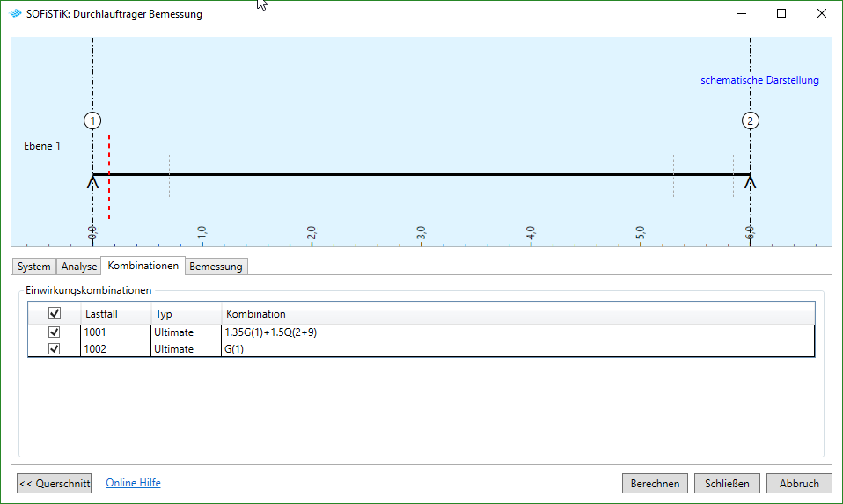Uncheck load case 1001 checkbox
The width and height of the screenshot is (843, 504).
[x=55, y=332]
